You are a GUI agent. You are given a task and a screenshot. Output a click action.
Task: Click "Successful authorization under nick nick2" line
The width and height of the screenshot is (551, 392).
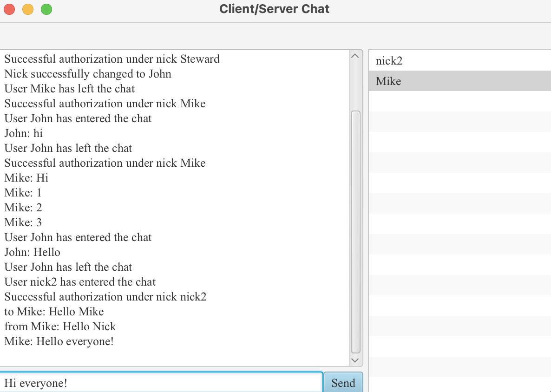click(105, 296)
